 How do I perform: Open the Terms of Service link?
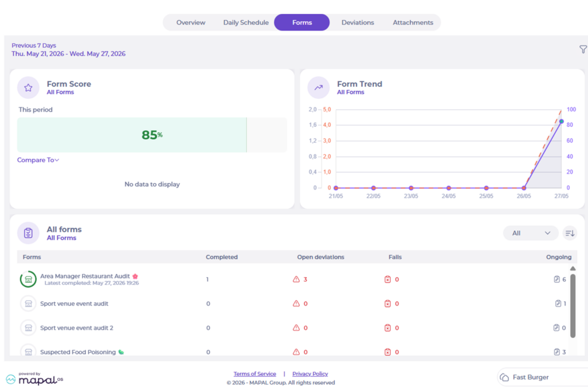point(254,374)
